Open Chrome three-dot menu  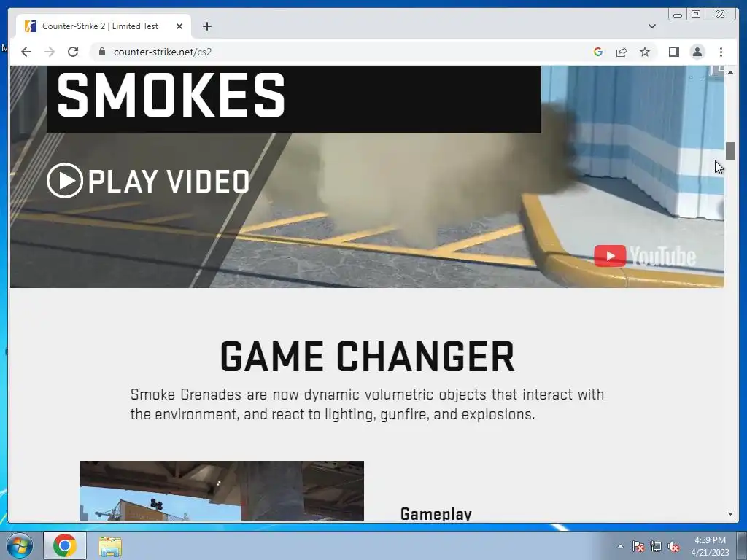coord(721,52)
